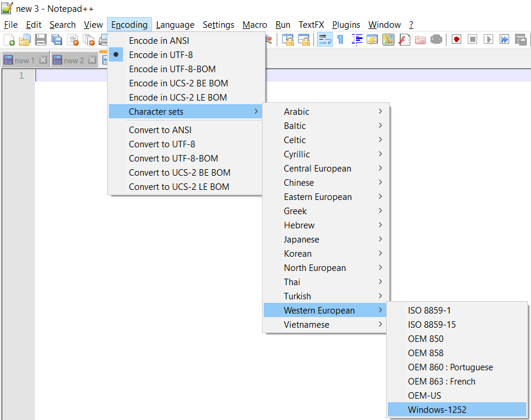Click the Save All toolbar icon
This screenshot has height=420, width=531.
tap(57, 40)
